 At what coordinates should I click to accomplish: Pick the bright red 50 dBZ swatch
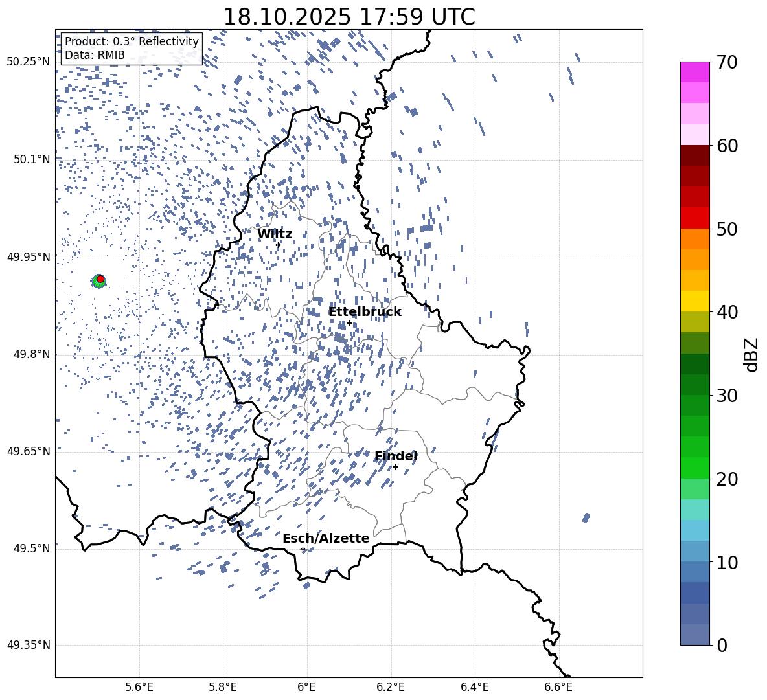pyautogui.click(x=694, y=218)
